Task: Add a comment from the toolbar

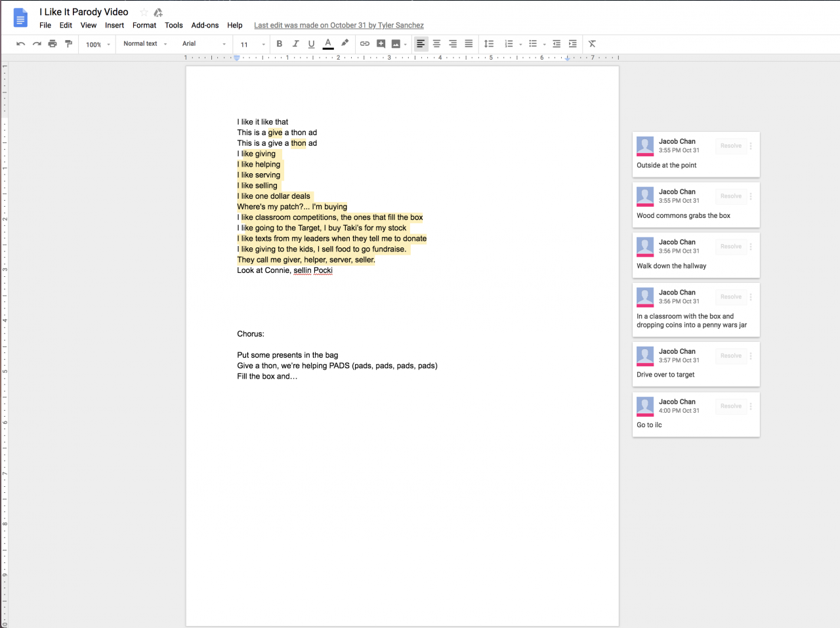Action: point(381,44)
